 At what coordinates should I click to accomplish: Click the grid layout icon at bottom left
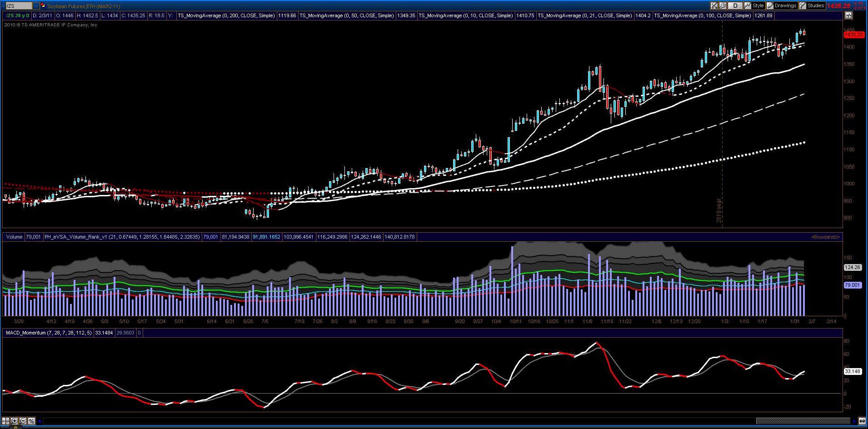[6, 421]
